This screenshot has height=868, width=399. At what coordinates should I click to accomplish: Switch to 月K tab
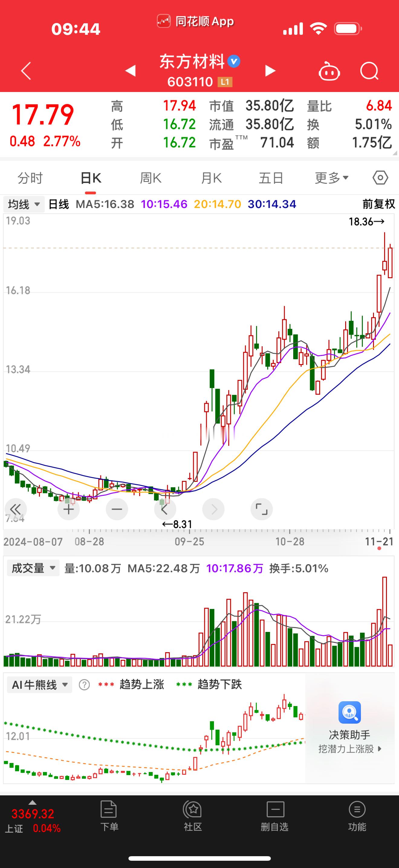point(211,178)
